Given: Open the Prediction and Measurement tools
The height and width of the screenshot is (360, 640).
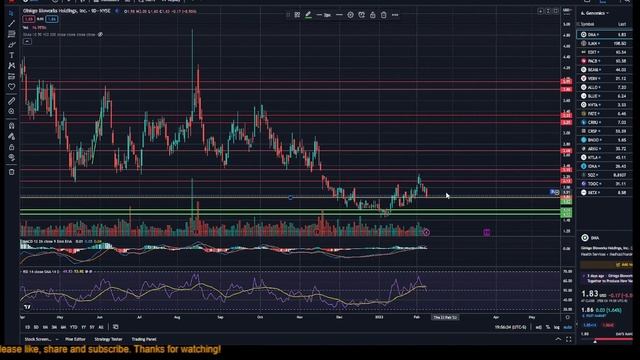Looking at the screenshot, I should pyautogui.click(x=11, y=76).
